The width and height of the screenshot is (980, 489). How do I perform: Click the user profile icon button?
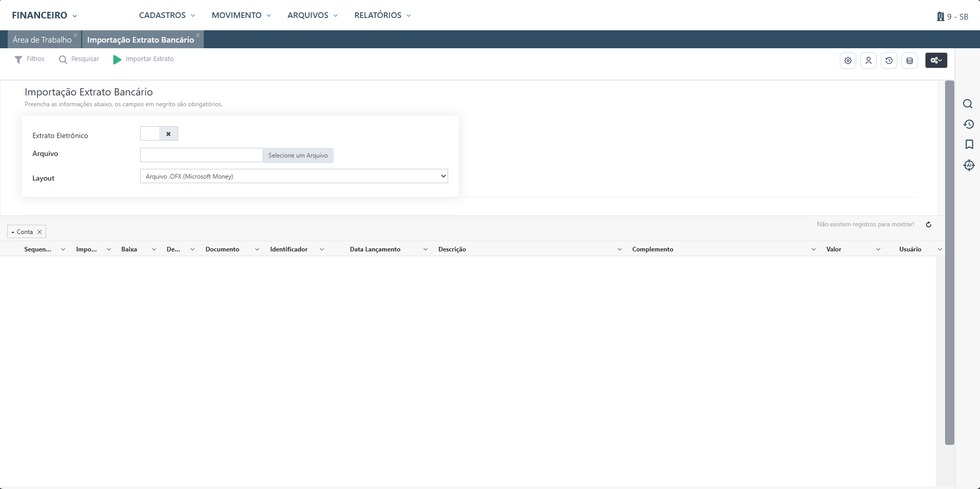pyautogui.click(x=868, y=61)
